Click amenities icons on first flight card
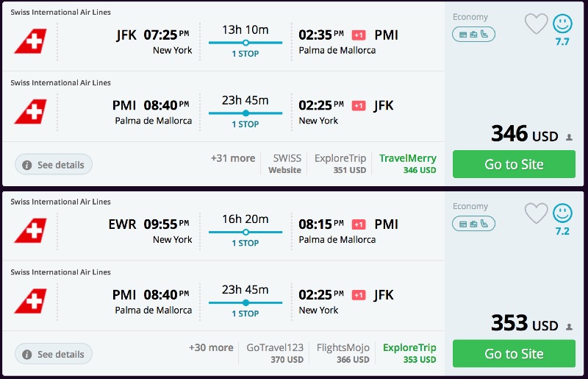588x379 pixels. pyautogui.click(x=473, y=34)
